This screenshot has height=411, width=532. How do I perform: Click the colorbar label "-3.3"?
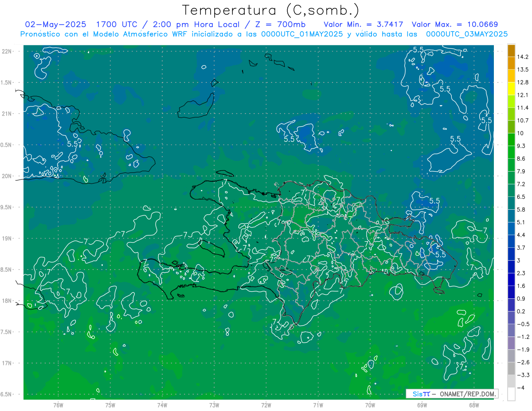tap(523, 375)
